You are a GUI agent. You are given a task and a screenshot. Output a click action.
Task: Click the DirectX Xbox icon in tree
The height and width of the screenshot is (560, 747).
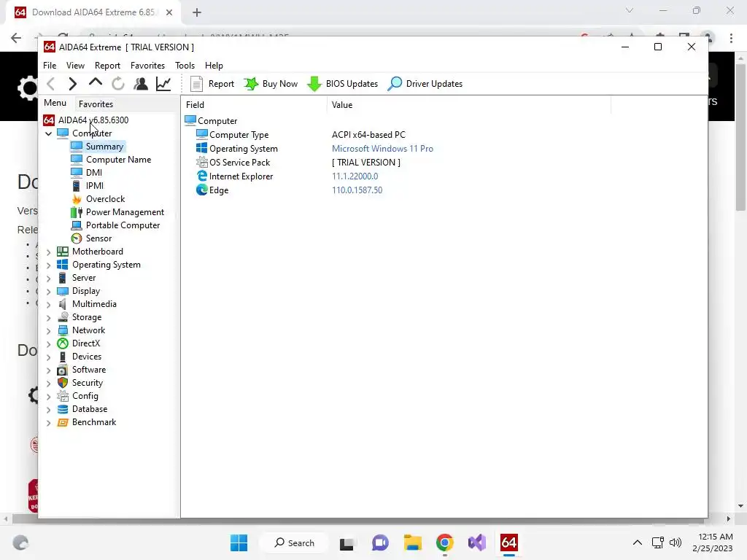click(x=63, y=343)
